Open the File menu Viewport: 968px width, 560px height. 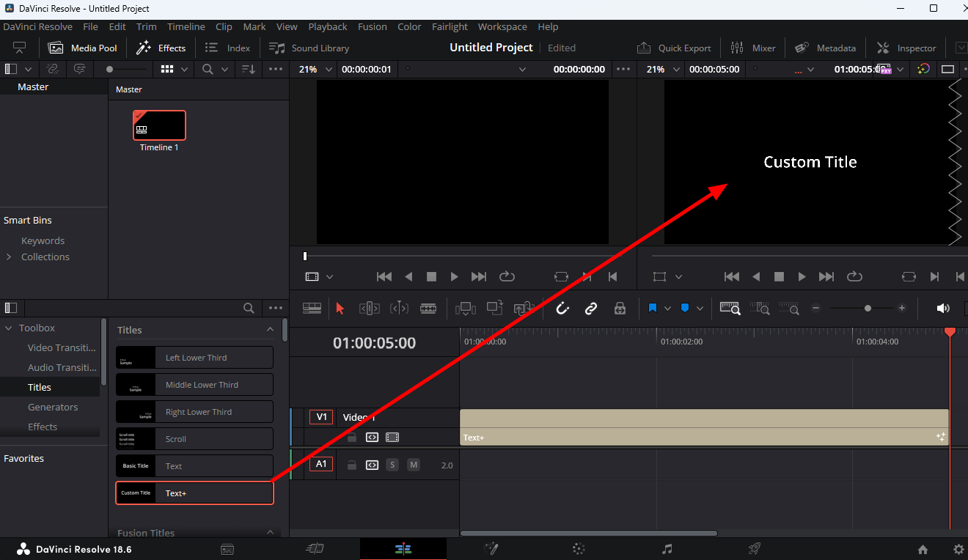(90, 26)
